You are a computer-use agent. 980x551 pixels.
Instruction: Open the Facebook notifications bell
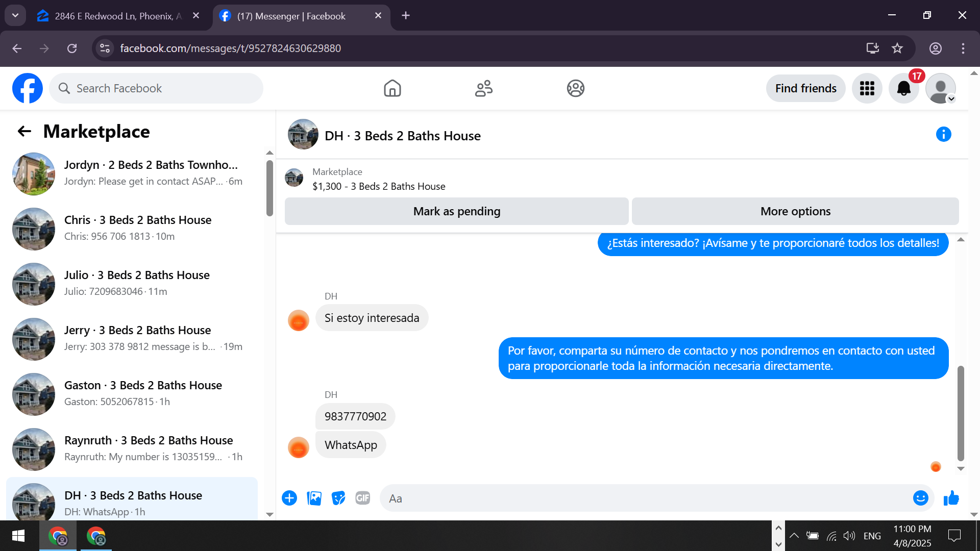pos(903,88)
